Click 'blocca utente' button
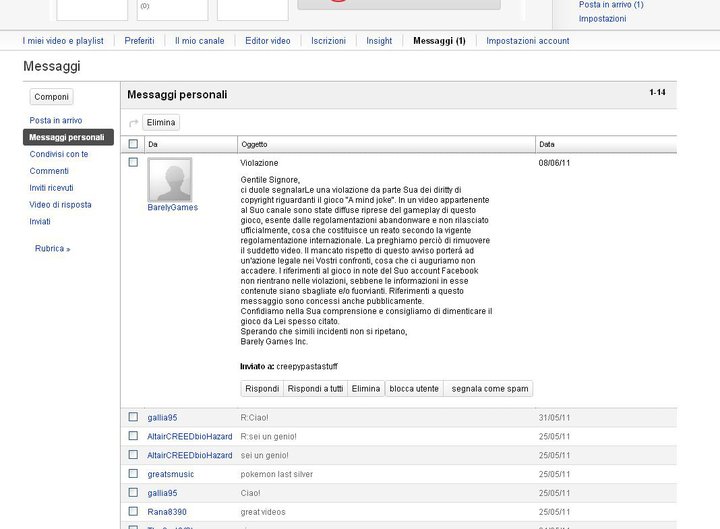Viewport: 720px width, 529px height. click(414, 388)
